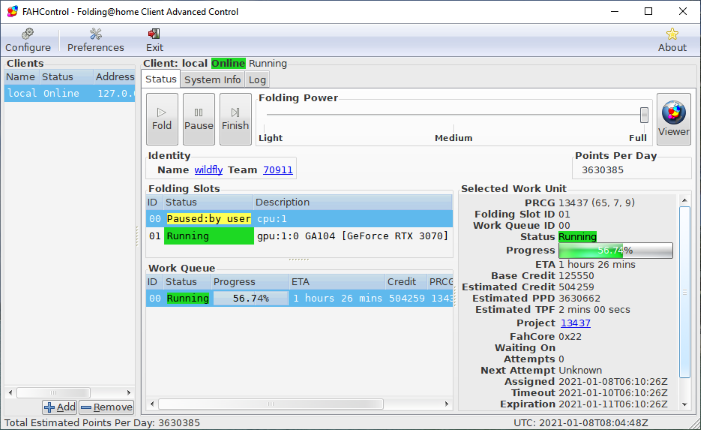The width and height of the screenshot is (701, 430).
Task: Click the Work Queue horizontal scrollbar thumb
Action: (271, 404)
